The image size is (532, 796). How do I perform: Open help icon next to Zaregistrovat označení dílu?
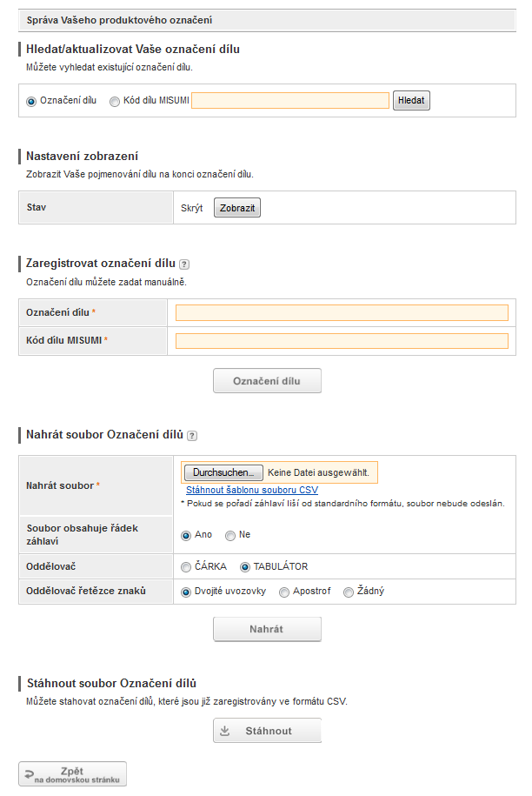click(184, 264)
